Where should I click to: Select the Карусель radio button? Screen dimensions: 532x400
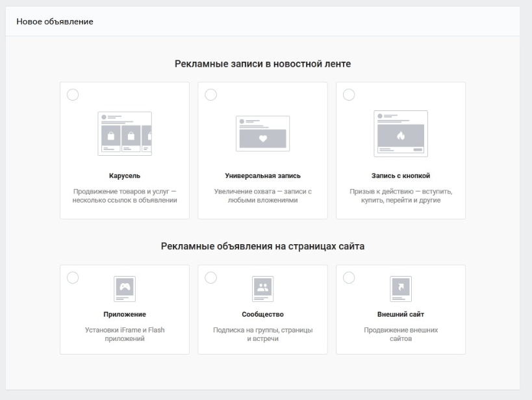pos(73,95)
